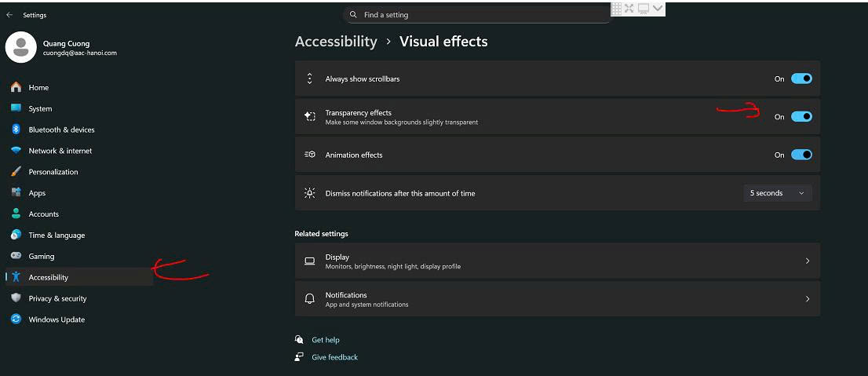
Task: Open Notifications related settings chevron
Action: click(808, 299)
